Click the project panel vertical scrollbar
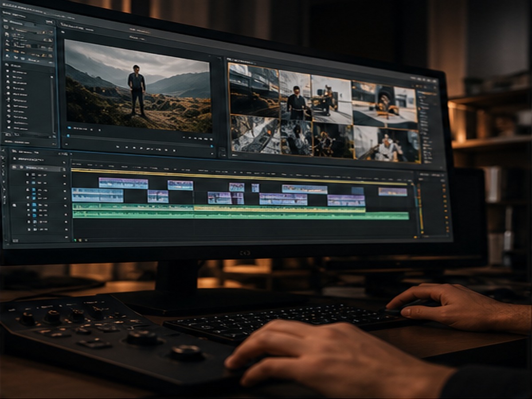This screenshot has width=532, height=399. 53,104
